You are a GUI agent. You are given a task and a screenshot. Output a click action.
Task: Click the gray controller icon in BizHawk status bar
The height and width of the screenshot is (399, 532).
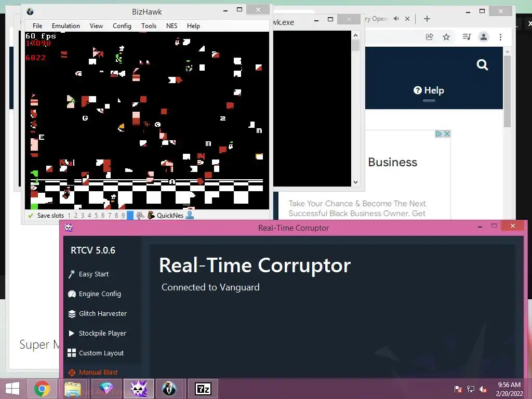pos(140,216)
